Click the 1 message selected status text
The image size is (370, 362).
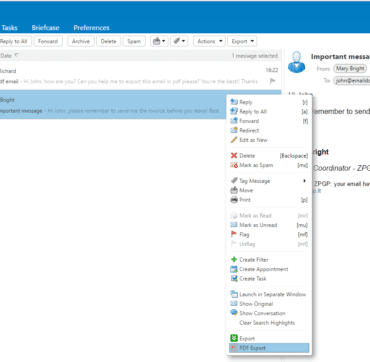pos(255,56)
